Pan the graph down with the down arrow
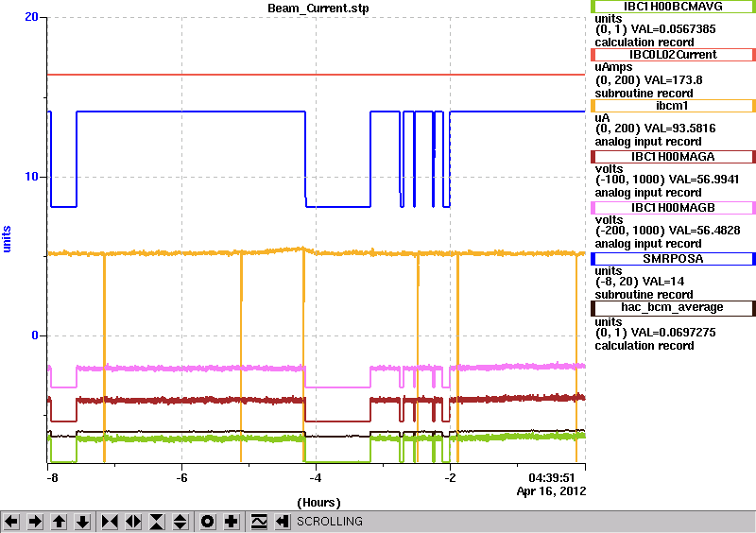The image size is (756, 533). coord(82,522)
